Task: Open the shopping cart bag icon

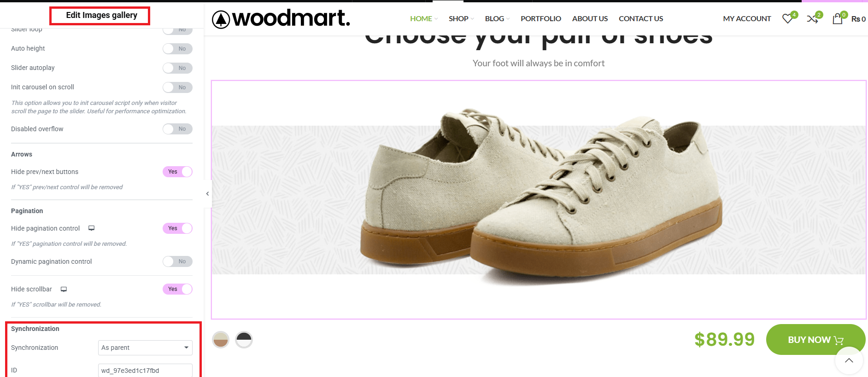Action: point(838,18)
